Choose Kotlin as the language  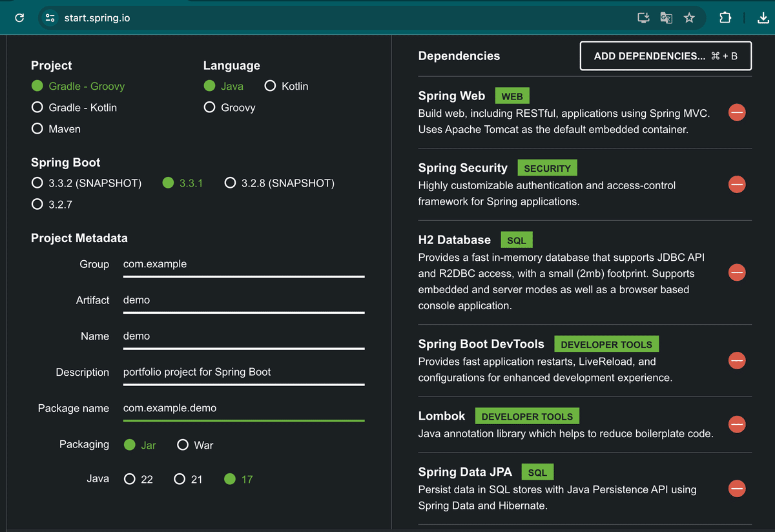[x=270, y=86]
